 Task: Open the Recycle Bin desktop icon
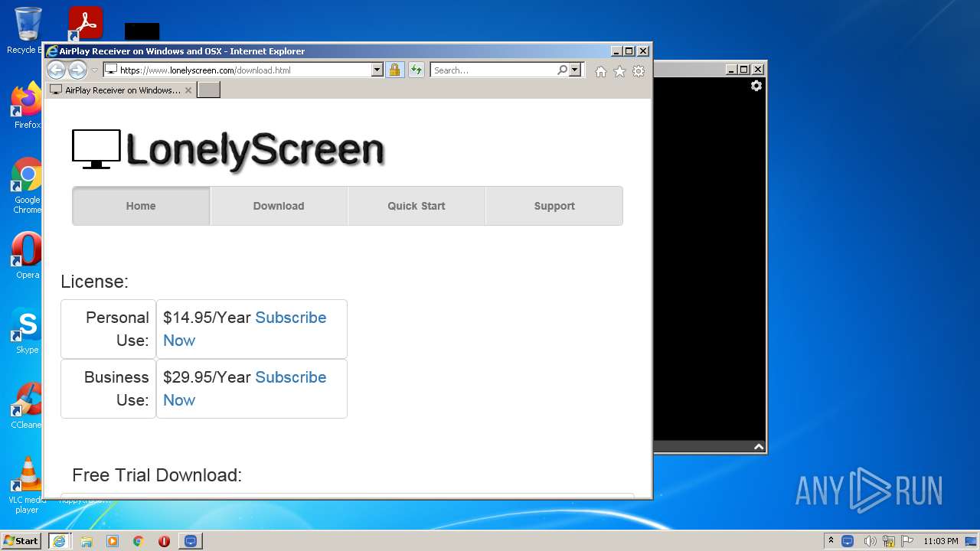(28, 31)
